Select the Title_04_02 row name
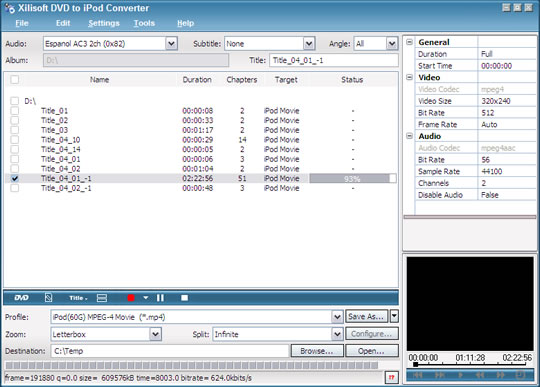This screenshot has height=387, width=540. point(61,169)
